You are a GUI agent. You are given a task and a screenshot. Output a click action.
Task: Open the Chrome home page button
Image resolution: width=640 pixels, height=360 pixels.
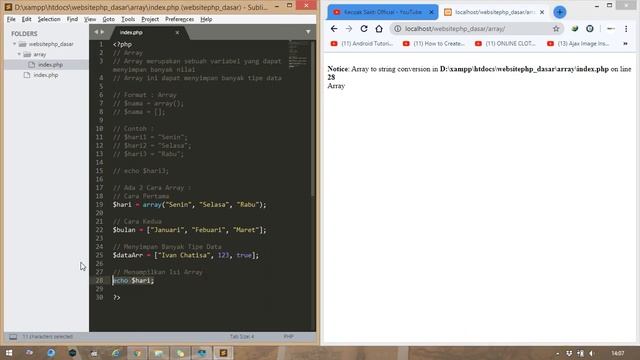[379, 29]
